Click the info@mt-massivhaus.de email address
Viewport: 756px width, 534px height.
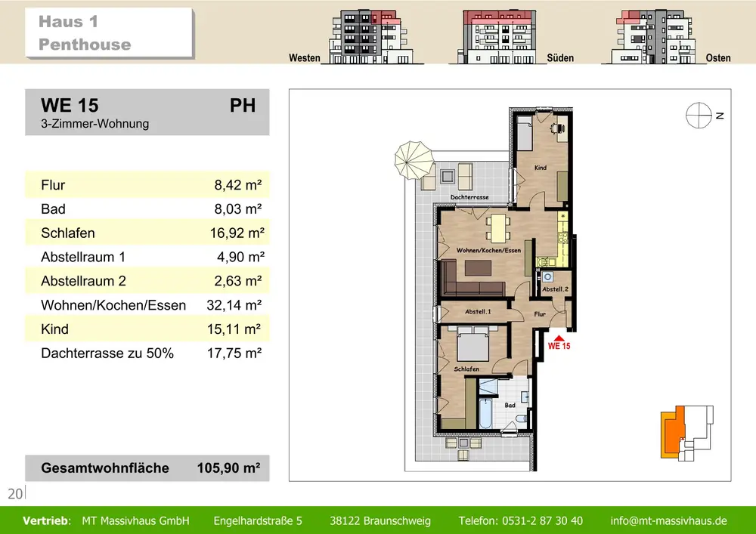pos(668,520)
